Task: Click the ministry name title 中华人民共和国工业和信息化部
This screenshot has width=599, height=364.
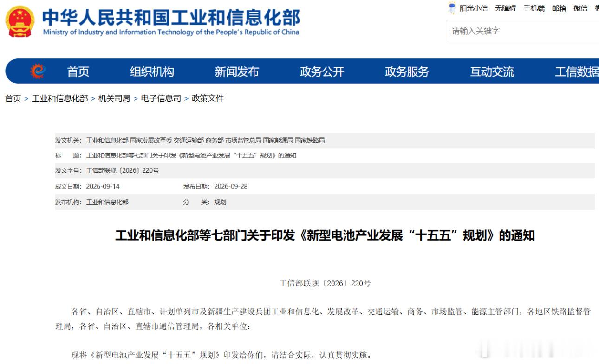Action: [x=171, y=17]
